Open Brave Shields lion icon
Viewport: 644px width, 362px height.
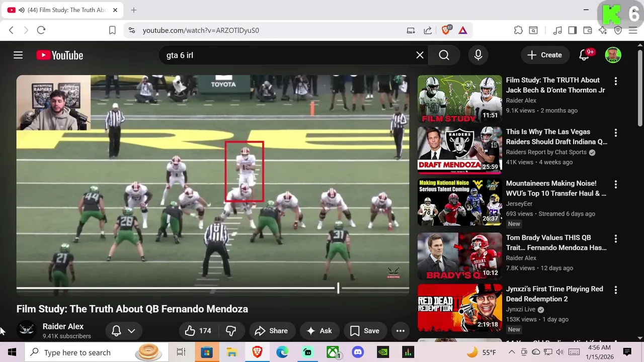(x=446, y=30)
